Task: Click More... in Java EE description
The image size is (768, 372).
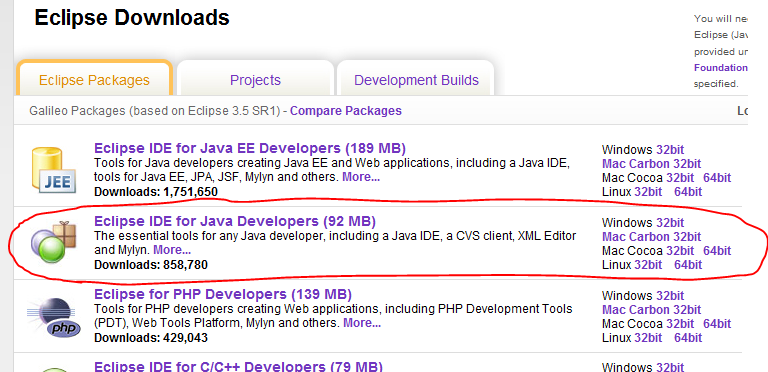Action: click(361, 177)
